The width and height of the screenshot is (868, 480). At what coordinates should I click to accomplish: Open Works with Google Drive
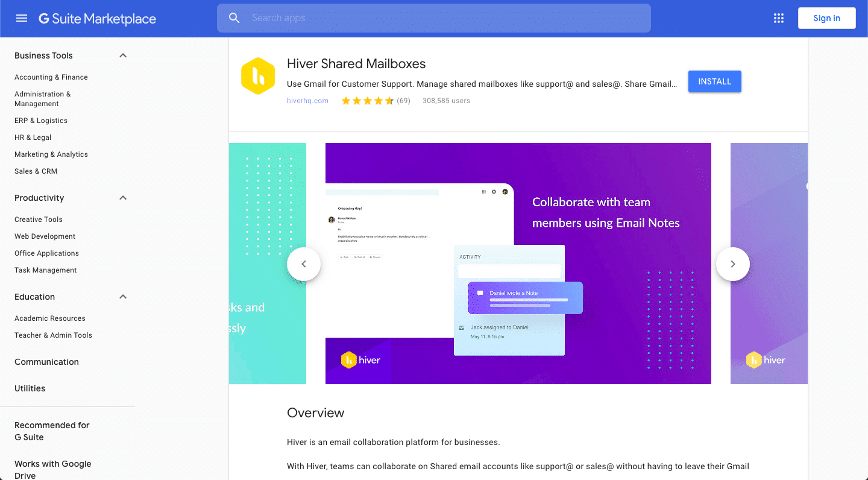click(x=53, y=469)
